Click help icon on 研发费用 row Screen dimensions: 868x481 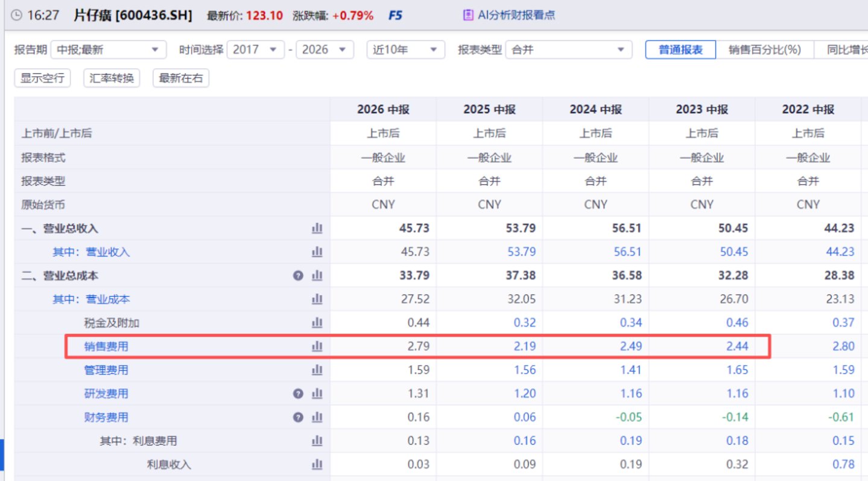[x=297, y=393]
